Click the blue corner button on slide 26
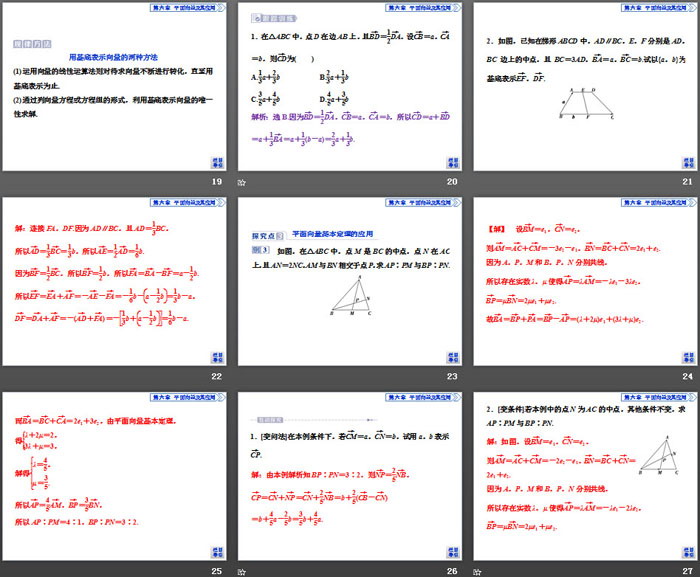 pos(452,551)
